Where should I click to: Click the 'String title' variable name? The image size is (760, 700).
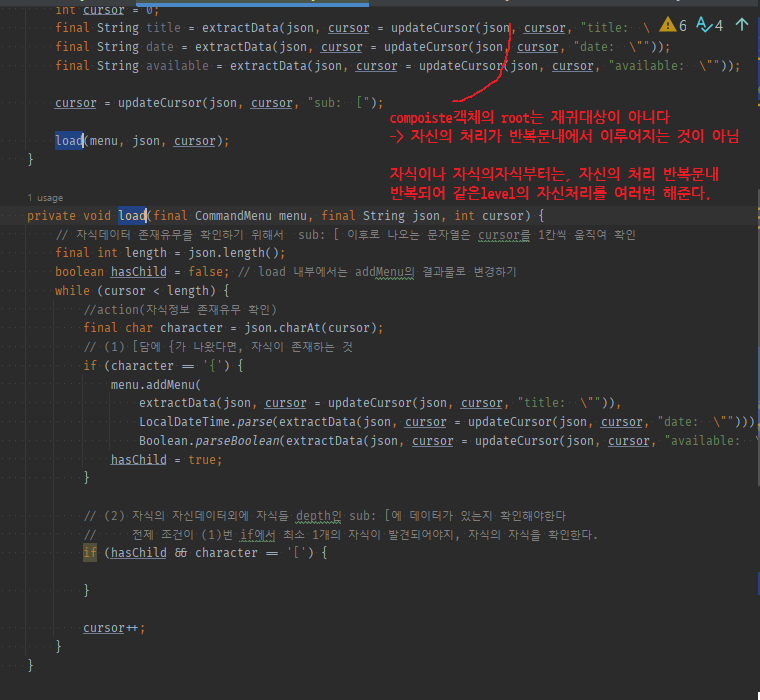[x=163, y=28]
